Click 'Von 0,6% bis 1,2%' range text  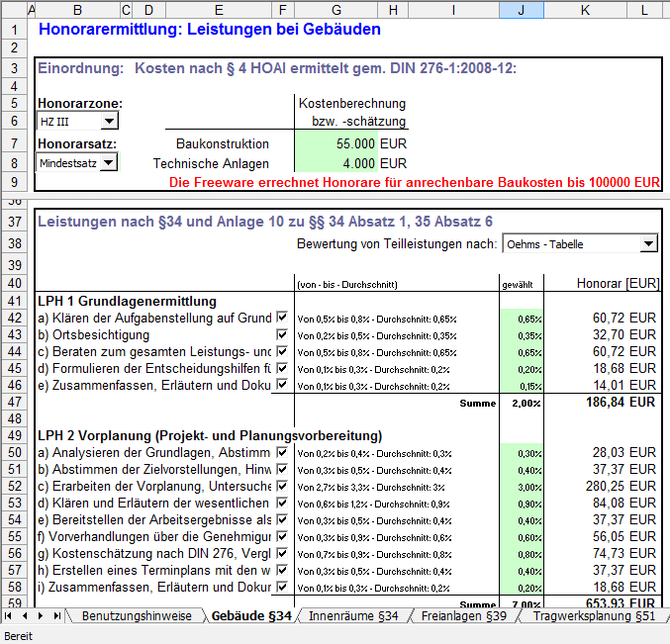pyautogui.click(x=373, y=504)
